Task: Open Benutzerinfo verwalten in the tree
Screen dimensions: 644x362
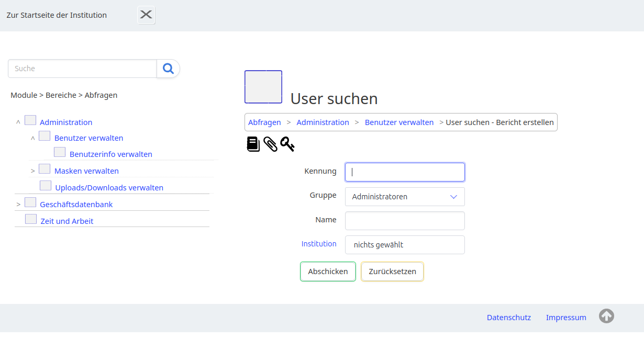Action: 110,154
